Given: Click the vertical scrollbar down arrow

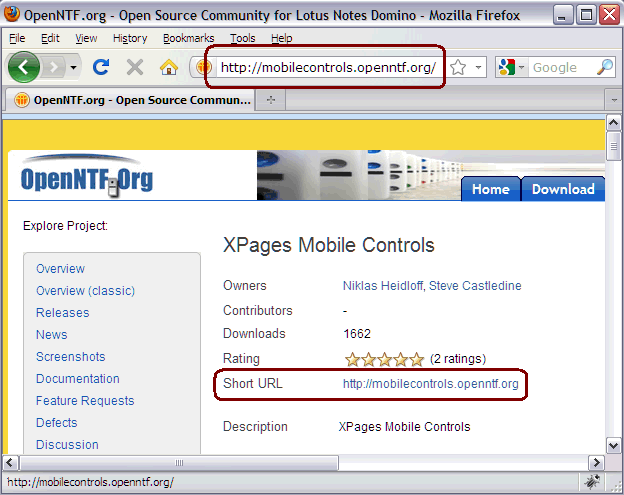Looking at the screenshot, I should click(x=614, y=445).
